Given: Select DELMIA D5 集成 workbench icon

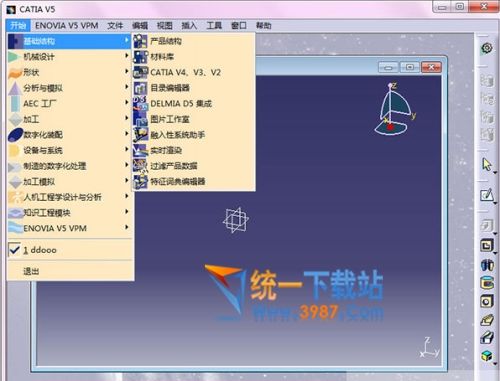Looking at the screenshot, I should point(140,103).
